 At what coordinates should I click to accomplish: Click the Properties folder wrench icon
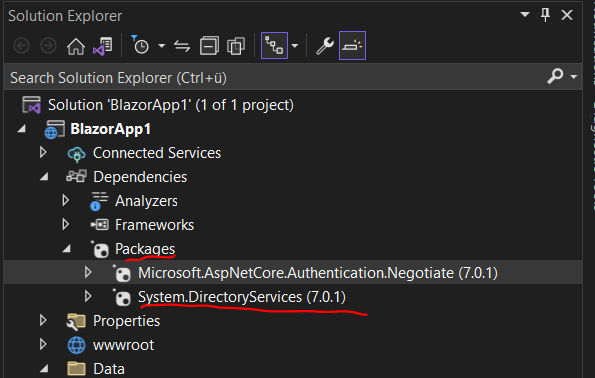76,321
